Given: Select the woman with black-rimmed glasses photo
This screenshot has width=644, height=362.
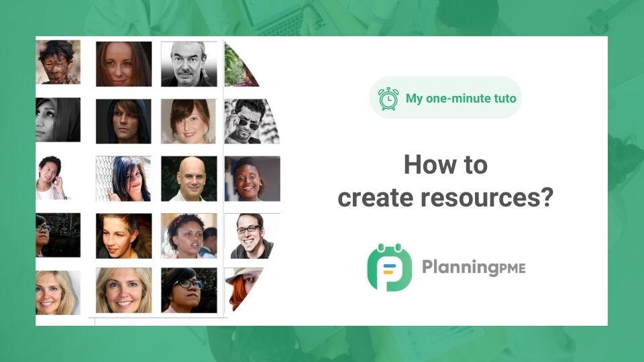Looking at the screenshot, I should point(189,290).
